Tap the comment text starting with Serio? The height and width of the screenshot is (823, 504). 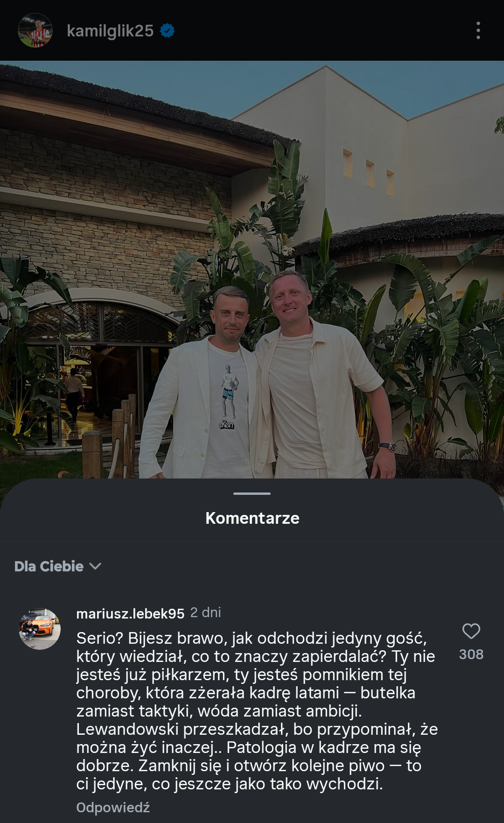click(257, 710)
